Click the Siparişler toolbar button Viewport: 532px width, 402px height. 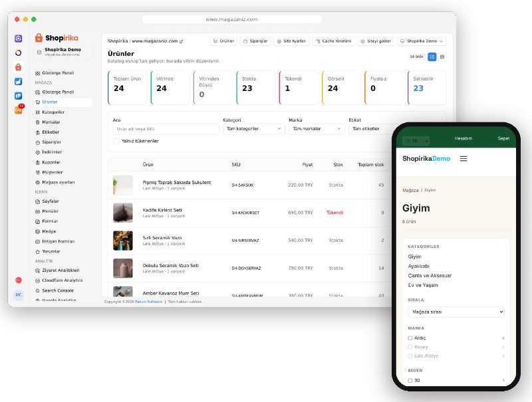[x=255, y=41]
